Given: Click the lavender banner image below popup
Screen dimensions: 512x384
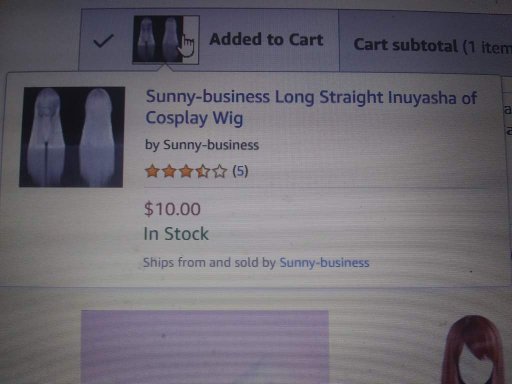Looking at the screenshot, I should click(205, 347).
